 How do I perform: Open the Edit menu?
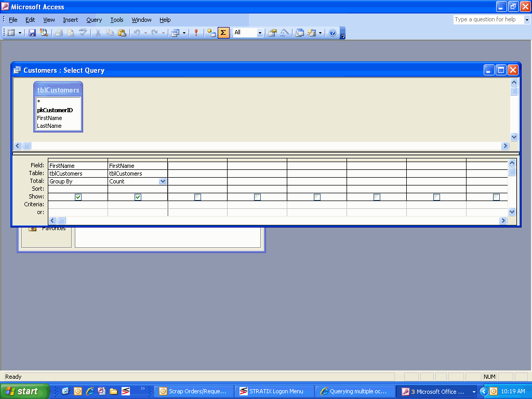30,20
